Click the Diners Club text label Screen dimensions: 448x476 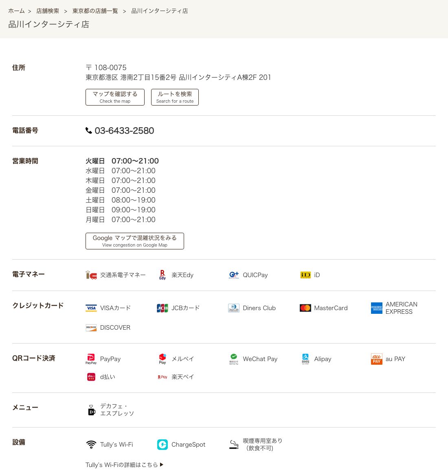click(x=259, y=308)
